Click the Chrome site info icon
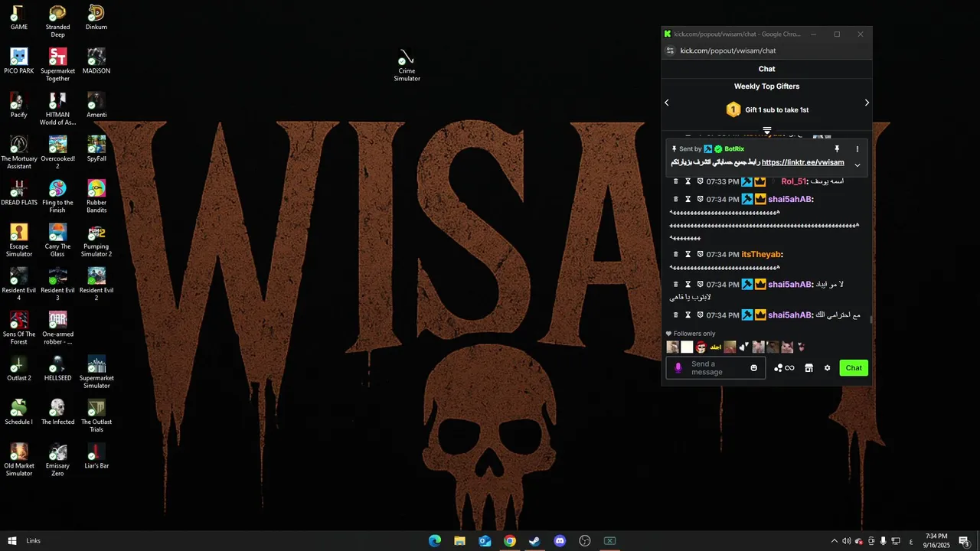Viewport: 980px width, 551px height. pos(670,51)
